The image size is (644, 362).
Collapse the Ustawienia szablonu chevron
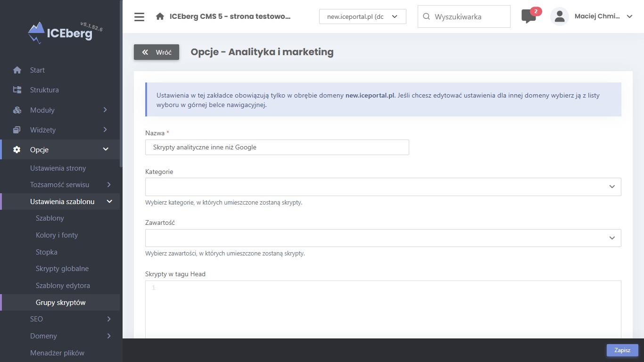[x=109, y=202]
